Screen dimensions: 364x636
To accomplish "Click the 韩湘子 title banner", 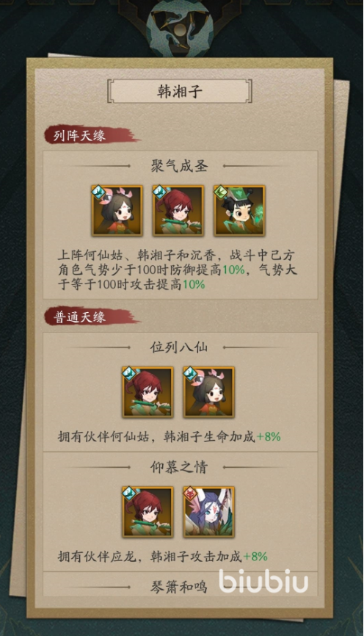I will point(180,91).
